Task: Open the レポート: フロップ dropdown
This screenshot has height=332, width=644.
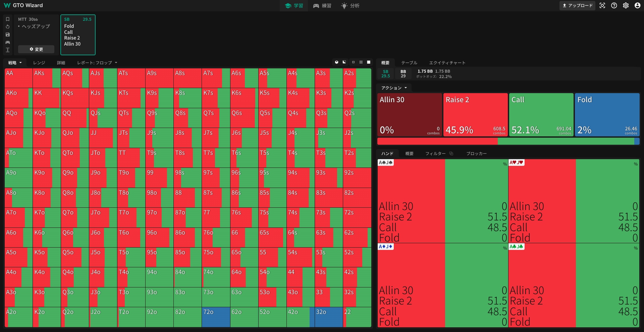Action: click(x=97, y=63)
